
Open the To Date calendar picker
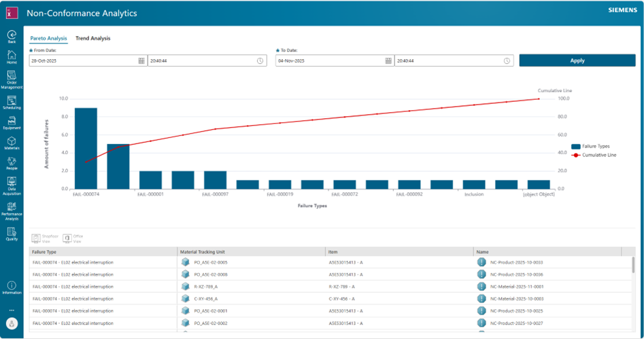click(x=388, y=60)
